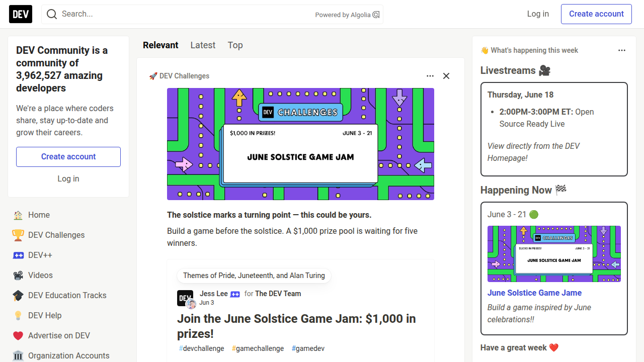
Task: Switch to the Top feed tab
Action: [235, 45]
